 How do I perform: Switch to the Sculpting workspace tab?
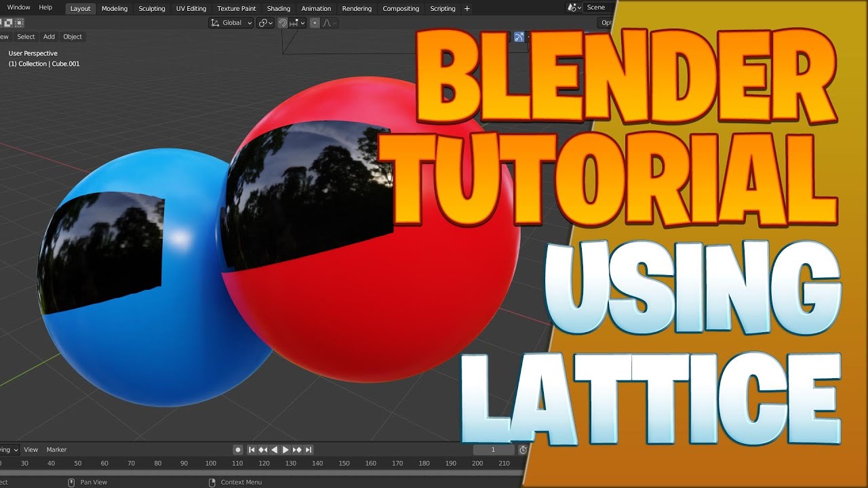tap(152, 9)
